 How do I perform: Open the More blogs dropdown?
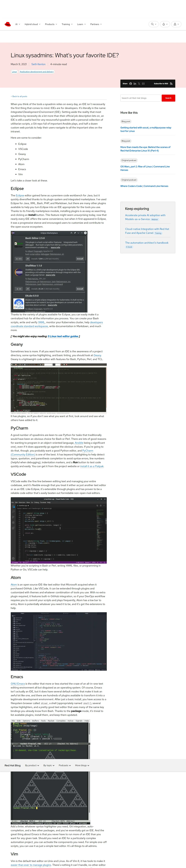(x=82, y=765)
